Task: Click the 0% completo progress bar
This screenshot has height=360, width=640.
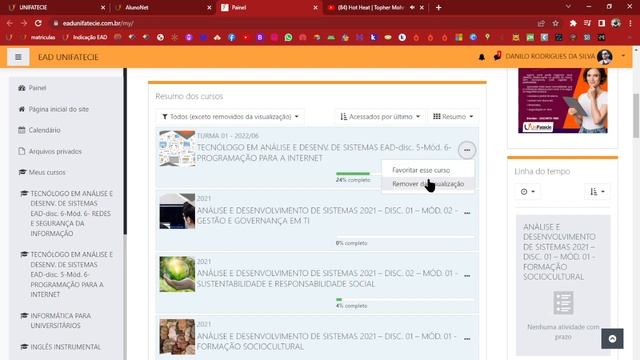Action: (405, 237)
